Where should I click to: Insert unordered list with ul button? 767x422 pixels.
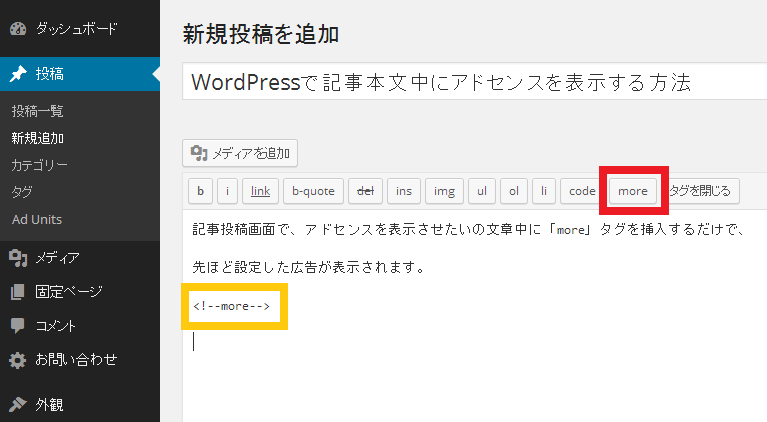[x=482, y=191]
